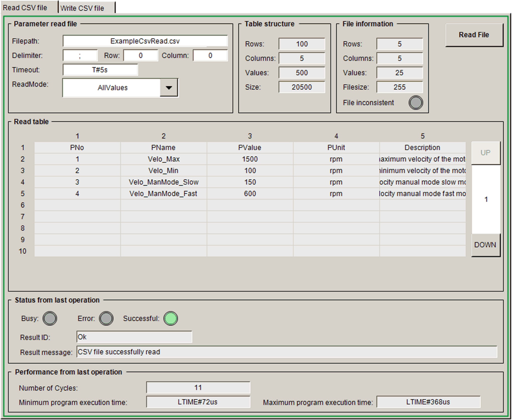Click the File inconsistent indicator lamp

[416, 103]
